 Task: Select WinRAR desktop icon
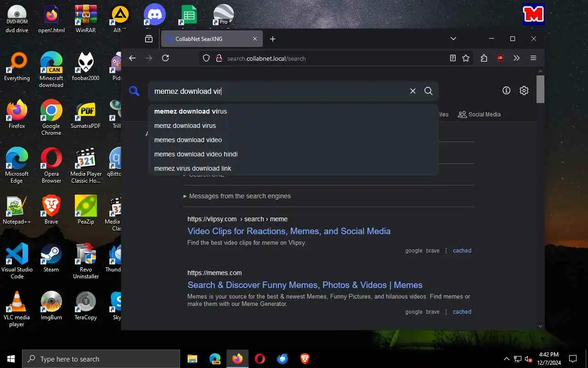click(x=85, y=19)
